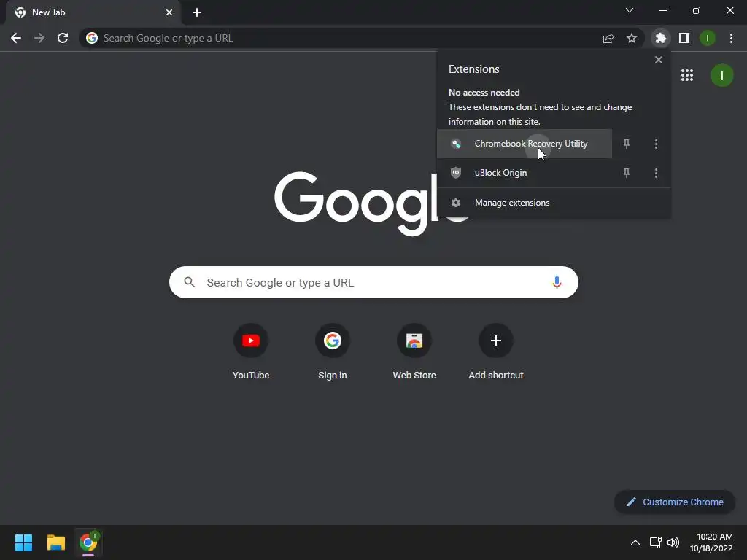The height and width of the screenshot is (560, 747).
Task: Reload the current page
Action: tap(63, 38)
